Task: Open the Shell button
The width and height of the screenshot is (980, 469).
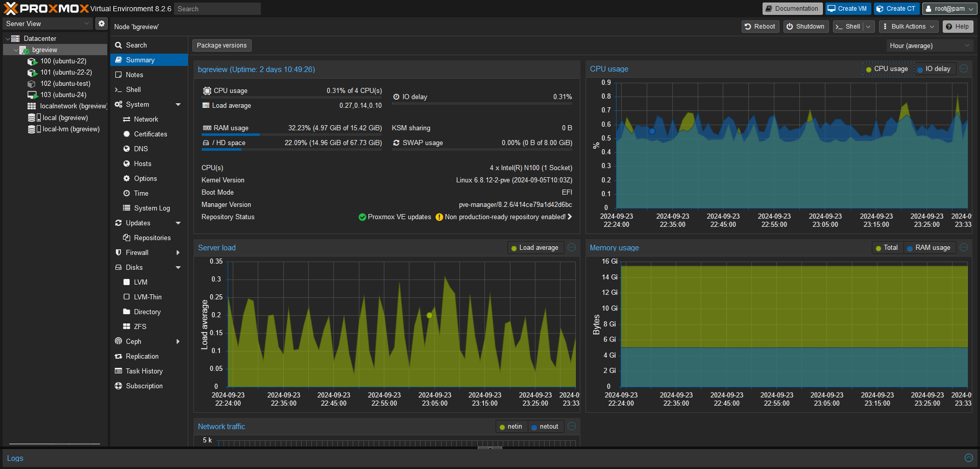Action: pos(848,27)
